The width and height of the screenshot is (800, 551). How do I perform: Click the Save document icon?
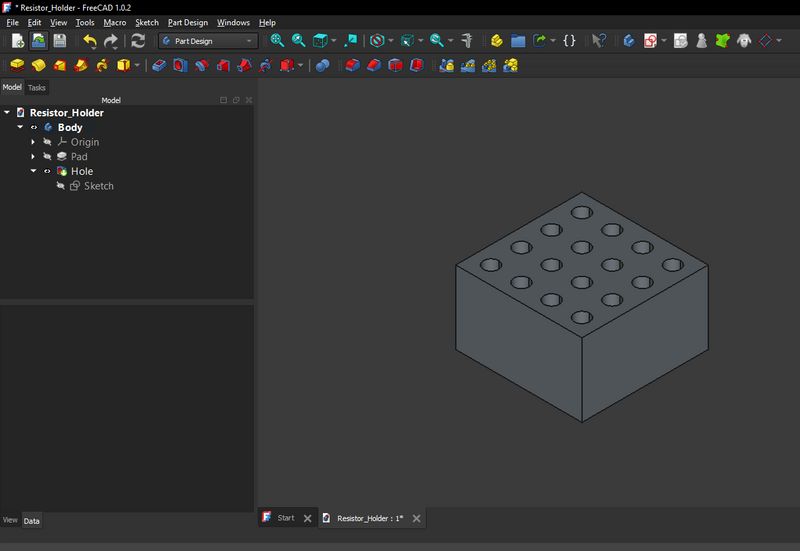60,41
